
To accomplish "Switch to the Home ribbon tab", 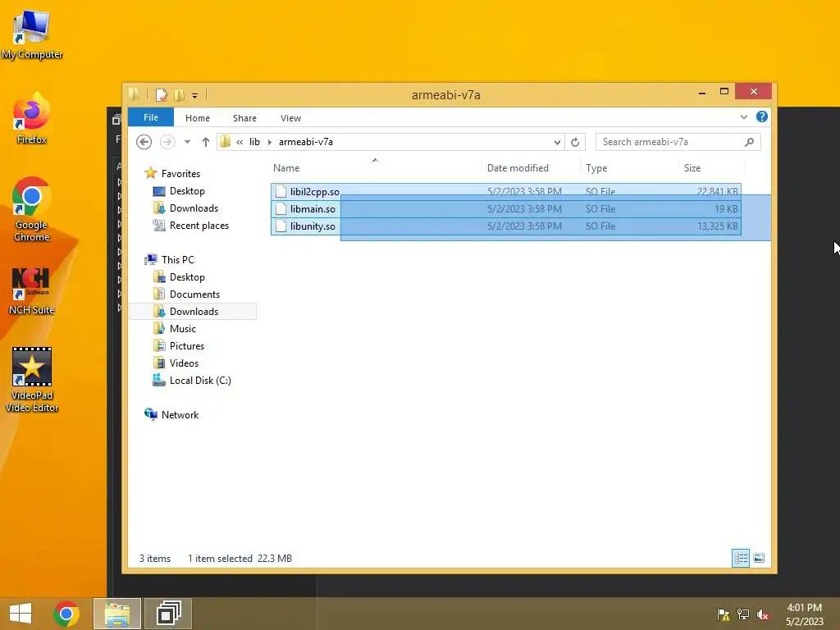I will tap(197, 118).
